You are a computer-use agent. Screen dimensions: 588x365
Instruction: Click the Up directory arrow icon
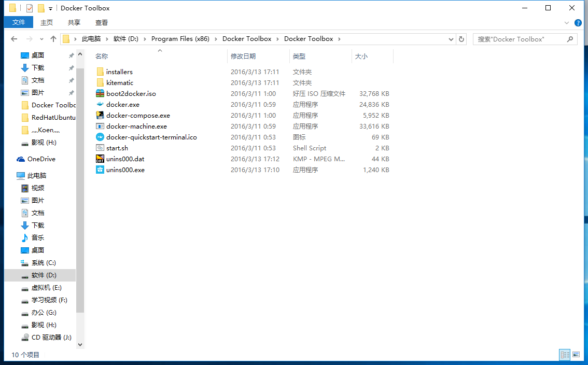pos(53,39)
